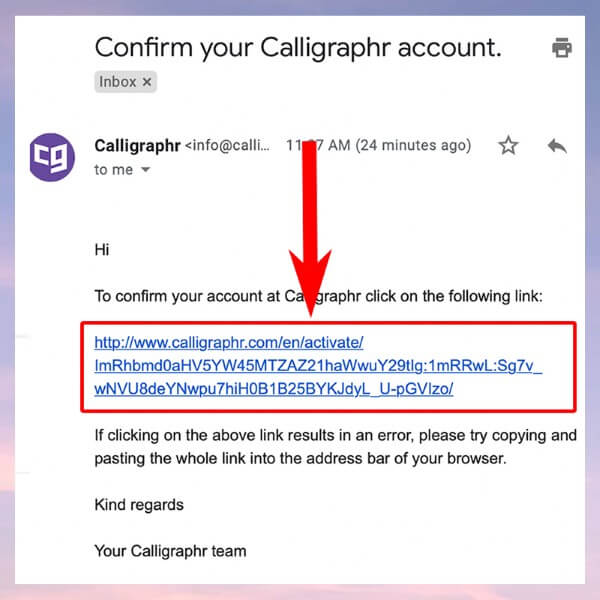Click the Inbox label tag

click(x=118, y=82)
